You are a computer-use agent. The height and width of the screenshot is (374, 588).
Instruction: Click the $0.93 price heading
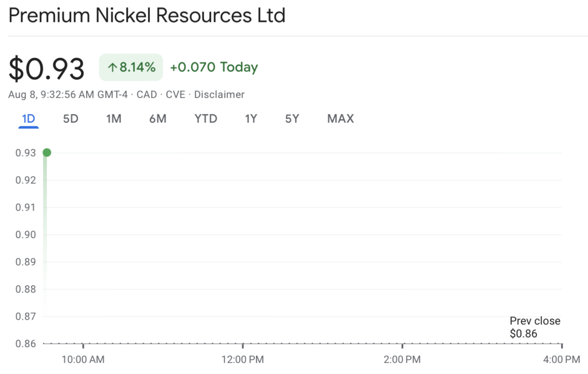[47, 69]
